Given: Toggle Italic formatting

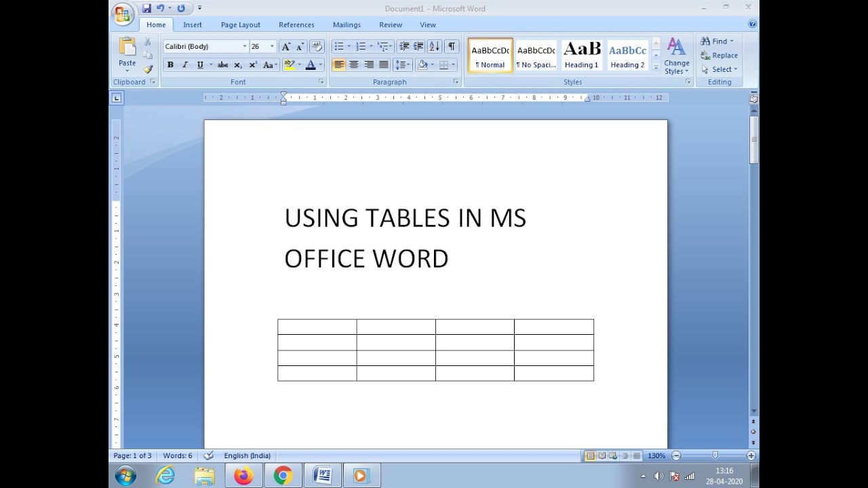Looking at the screenshot, I should pyautogui.click(x=184, y=65).
